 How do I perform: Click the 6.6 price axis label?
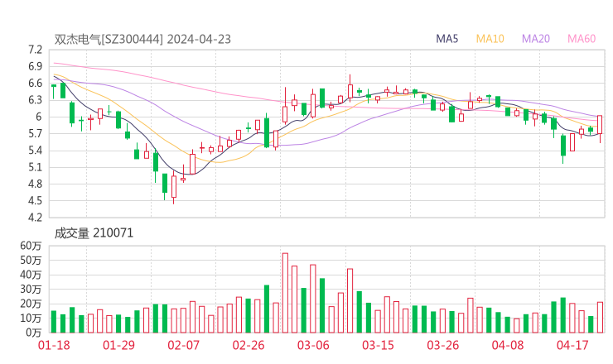point(35,84)
